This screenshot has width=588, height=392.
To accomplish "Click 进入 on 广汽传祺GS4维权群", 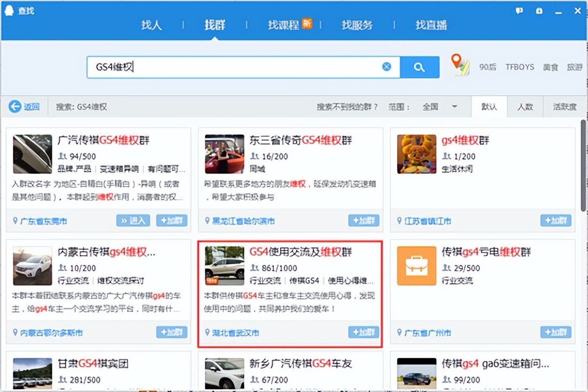I will pyautogui.click(x=133, y=221).
